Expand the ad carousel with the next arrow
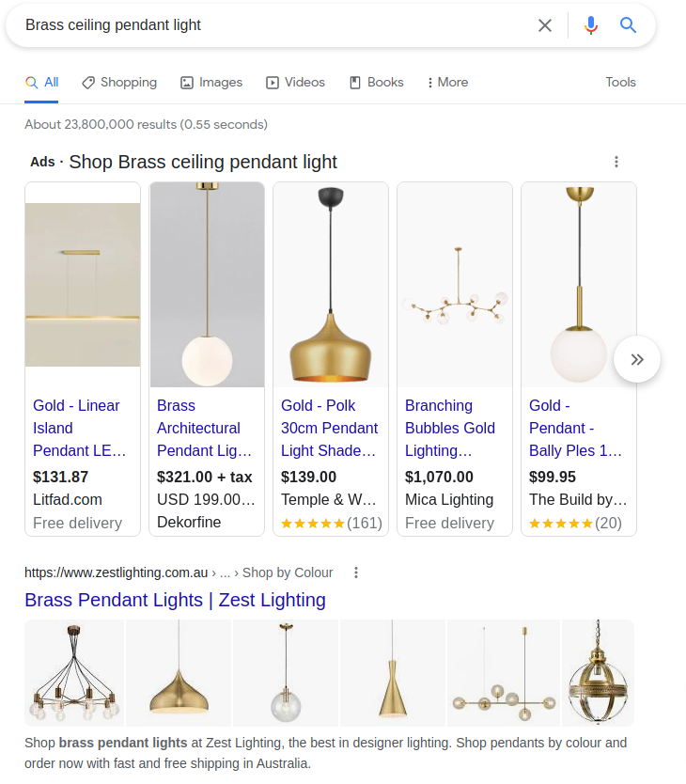This screenshot has width=686, height=784. pos(637,359)
